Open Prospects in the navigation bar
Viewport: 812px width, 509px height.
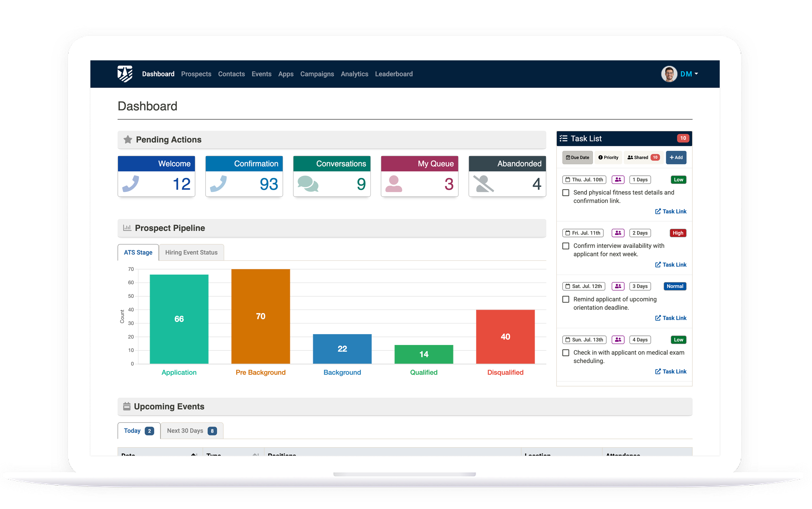coord(196,74)
